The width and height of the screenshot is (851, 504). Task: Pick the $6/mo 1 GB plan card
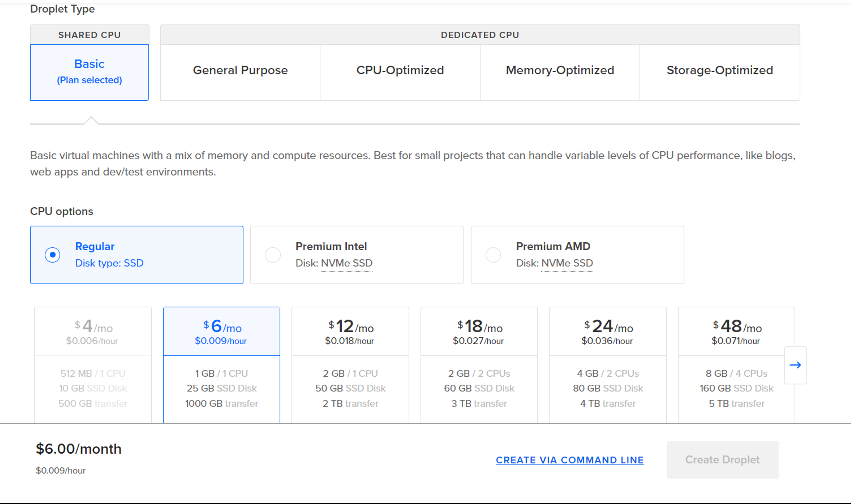[221, 365]
